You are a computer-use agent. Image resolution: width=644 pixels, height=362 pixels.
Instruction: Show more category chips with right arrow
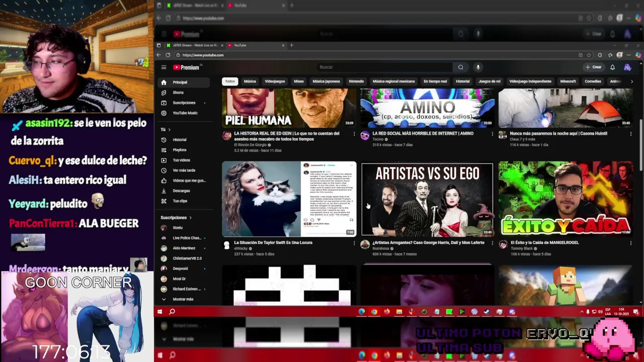(x=631, y=81)
